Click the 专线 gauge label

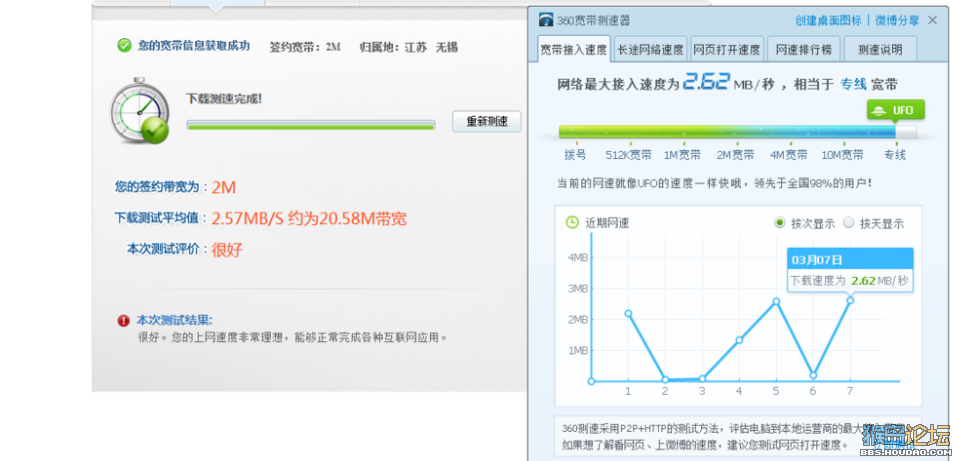(x=895, y=155)
